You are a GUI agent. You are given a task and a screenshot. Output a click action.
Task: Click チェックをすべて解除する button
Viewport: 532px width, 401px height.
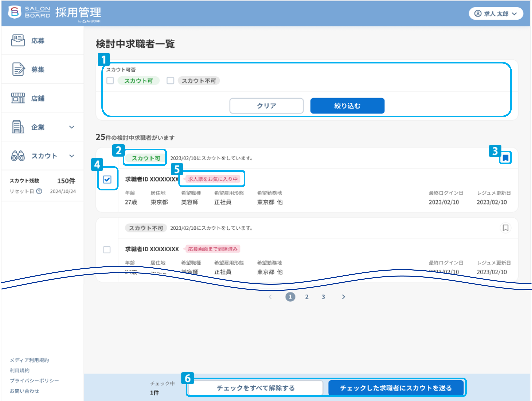click(x=256, y=388)
